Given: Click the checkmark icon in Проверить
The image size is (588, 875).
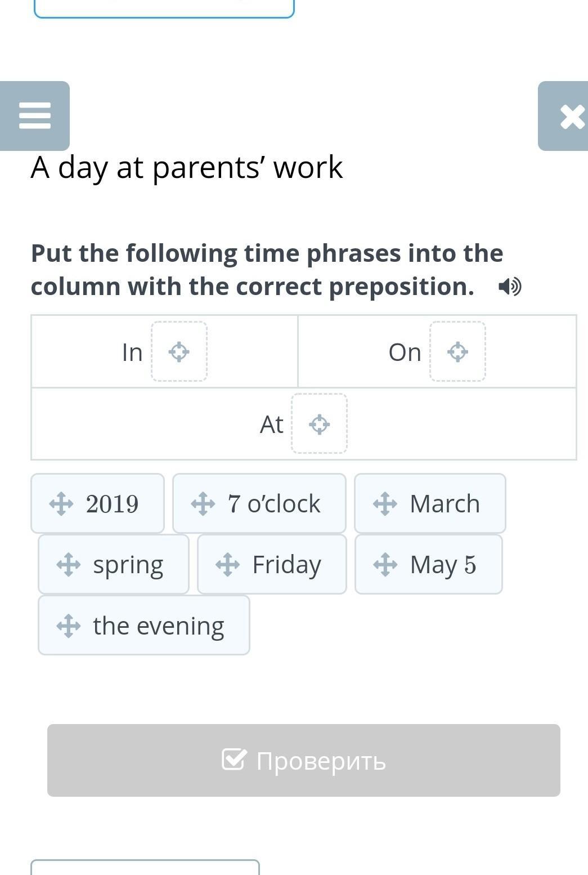Looking at the screenshot, I should [234, 760].
